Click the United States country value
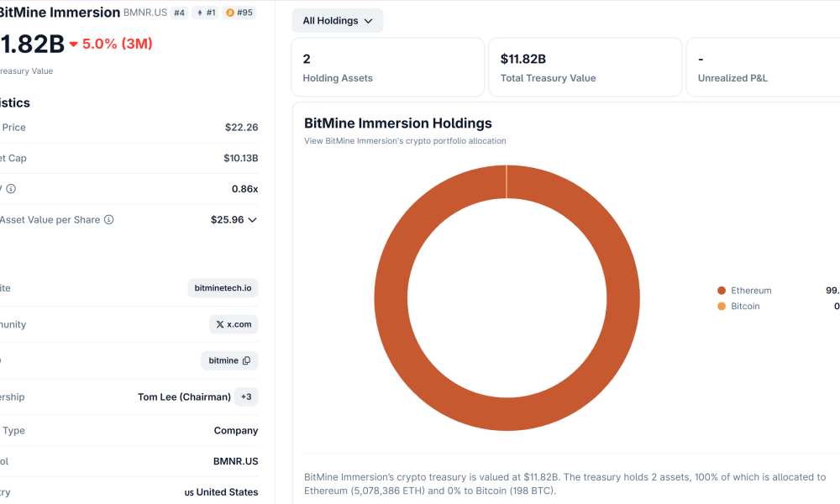The image size is (840, 504). 221,492
